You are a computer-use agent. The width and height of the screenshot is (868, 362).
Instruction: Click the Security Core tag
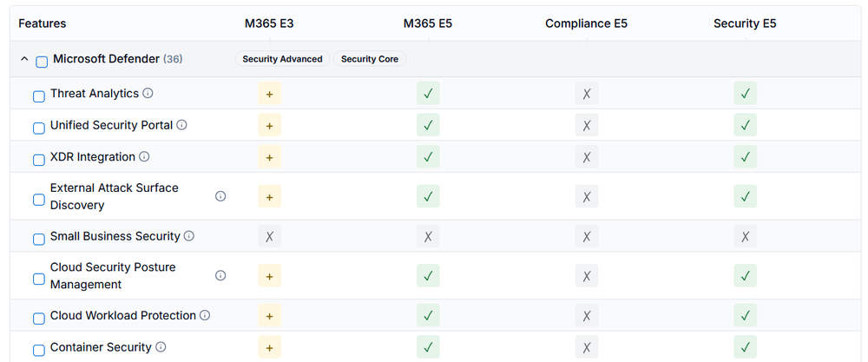pyautogui.click(x=370, y=59)
